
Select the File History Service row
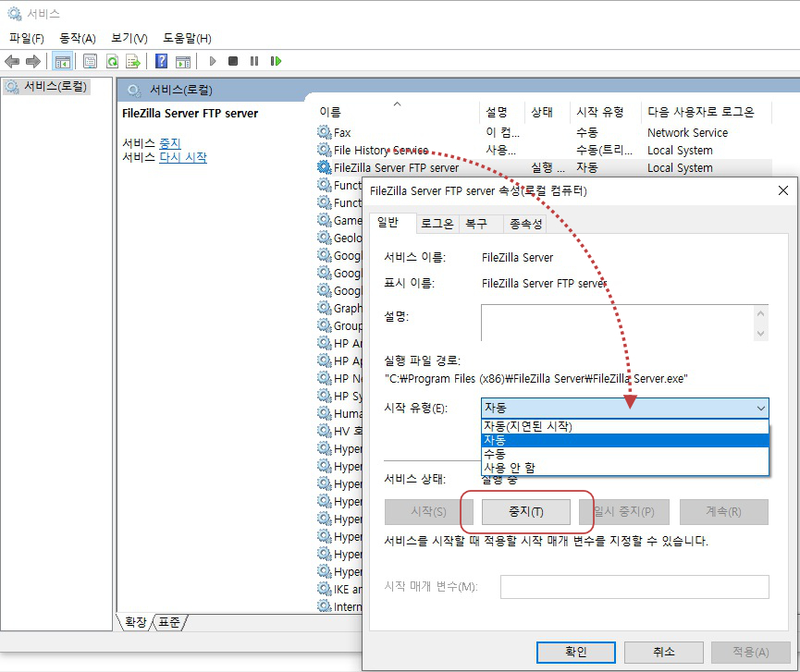click(x=544, y=150)
